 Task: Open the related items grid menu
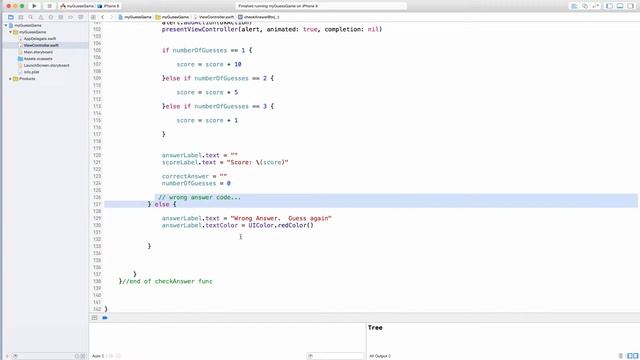point(93,17)
